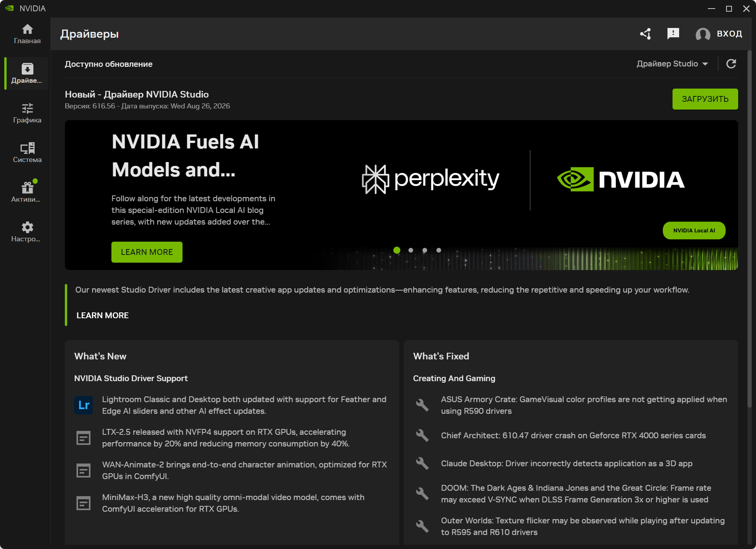Click the Creating And Gaming subheading
756x549 pixels.
[x=454, y=378]
